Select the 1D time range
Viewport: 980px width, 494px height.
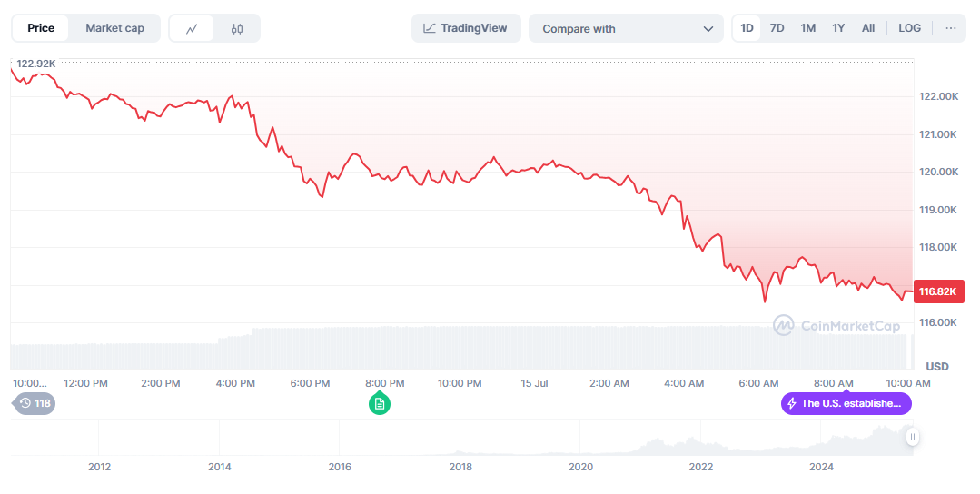tap(747, 28)
